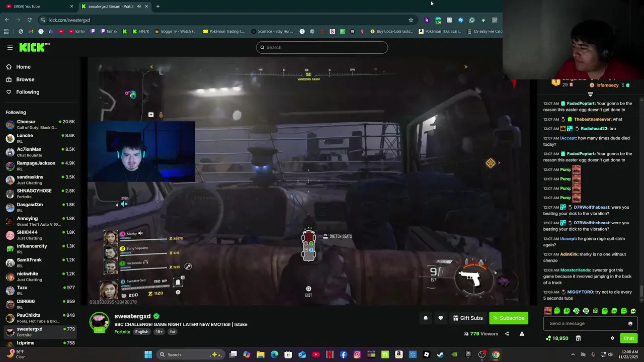The image size is (644, 362).
Task: Report stream with the warning triangle icon
Action: pyautogui.click(x=522, y=334)
